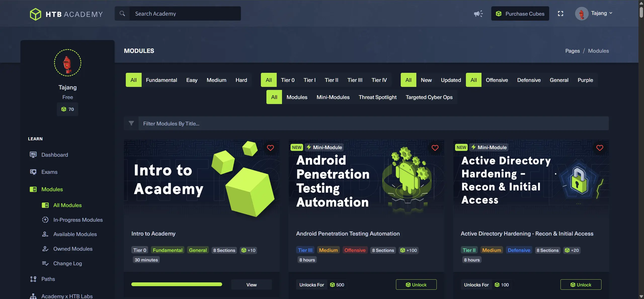Click Purchase Cubes button

[520, 14]
